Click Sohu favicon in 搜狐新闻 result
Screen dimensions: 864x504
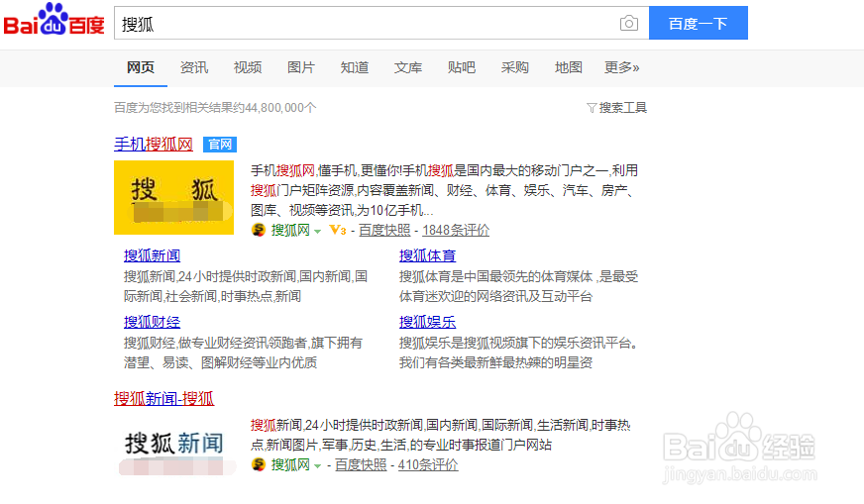259,465
